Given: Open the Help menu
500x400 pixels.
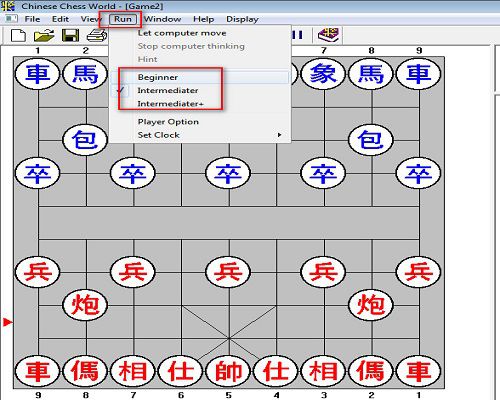Looking at the screenshot, I should (203, 19).
